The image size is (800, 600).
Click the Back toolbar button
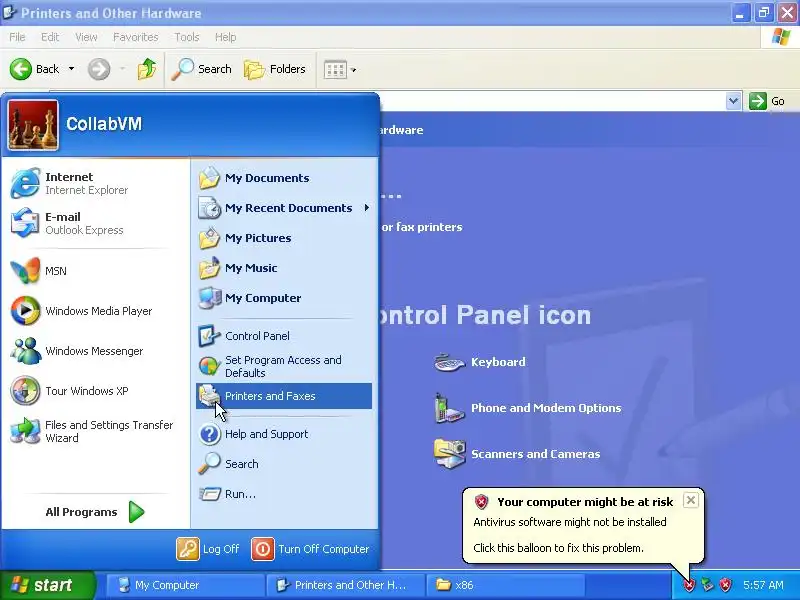[34, 69]
